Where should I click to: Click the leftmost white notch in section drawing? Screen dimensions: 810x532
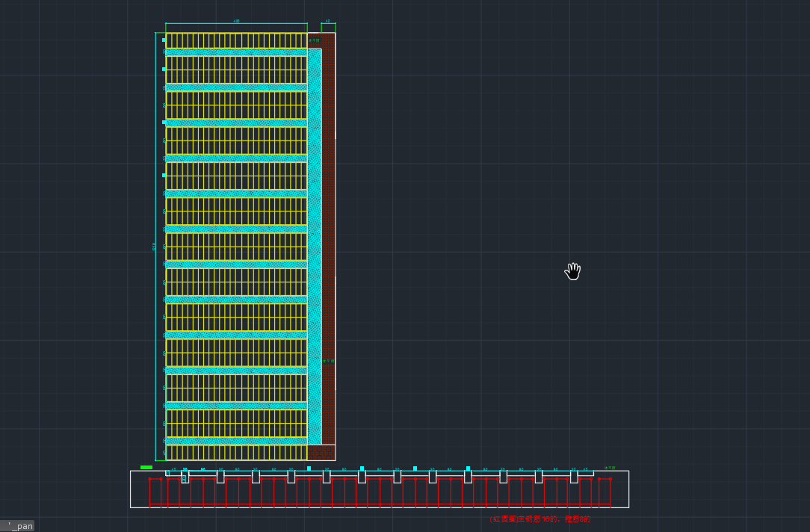[185, 477]
